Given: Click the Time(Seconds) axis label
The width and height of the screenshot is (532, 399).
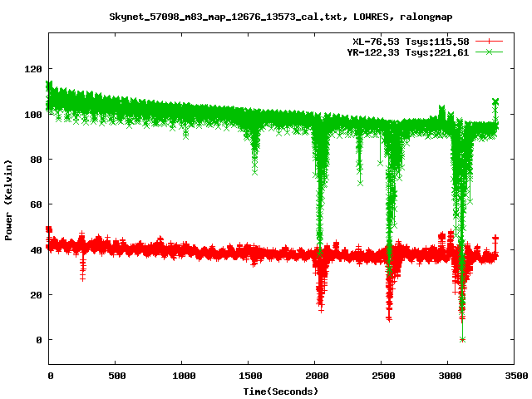Looking at the screenshot, I should pyautogui.click(x=281, y=392).
